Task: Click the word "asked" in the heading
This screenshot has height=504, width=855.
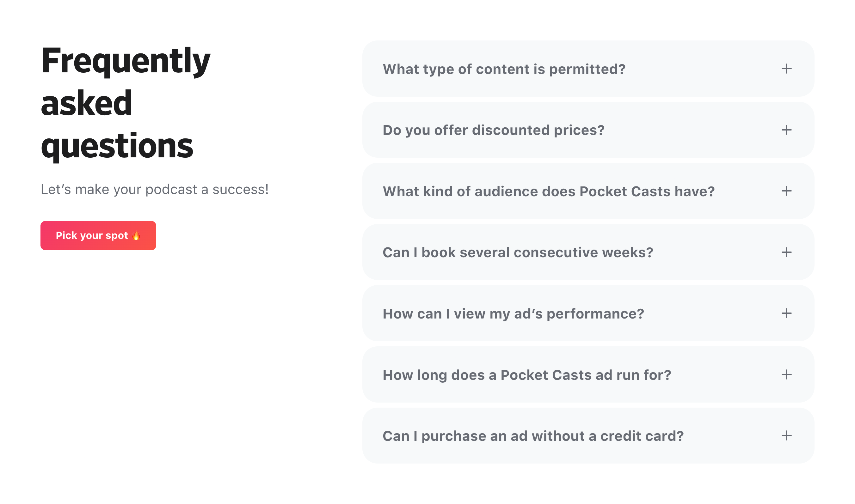Action: (86, 103)
